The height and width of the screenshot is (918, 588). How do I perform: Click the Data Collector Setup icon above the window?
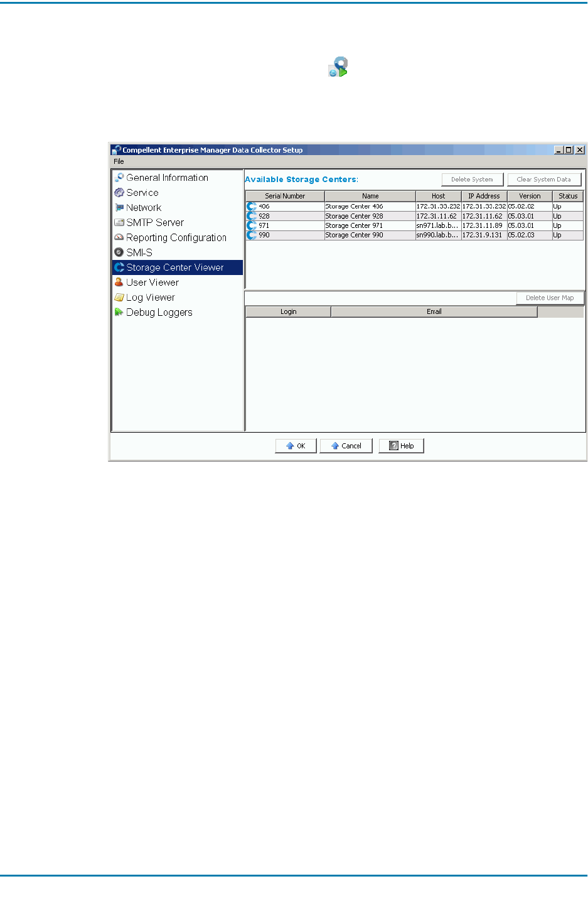(338, 67)
